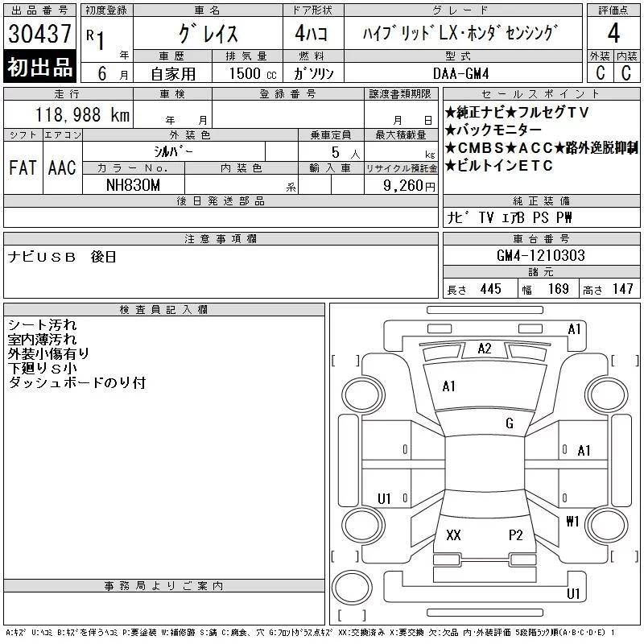
Task: Click the recycle deposit 9,260円 field
Action: point(401,185)
